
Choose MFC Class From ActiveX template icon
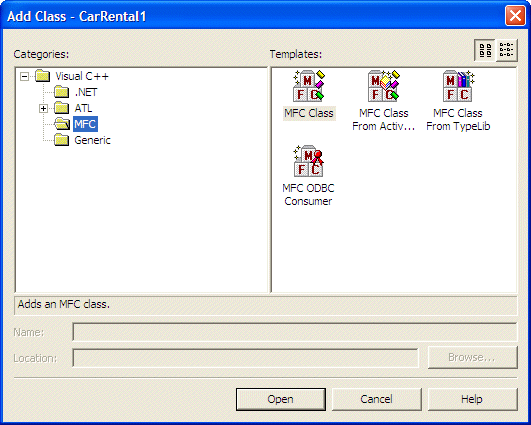point(384,86)
